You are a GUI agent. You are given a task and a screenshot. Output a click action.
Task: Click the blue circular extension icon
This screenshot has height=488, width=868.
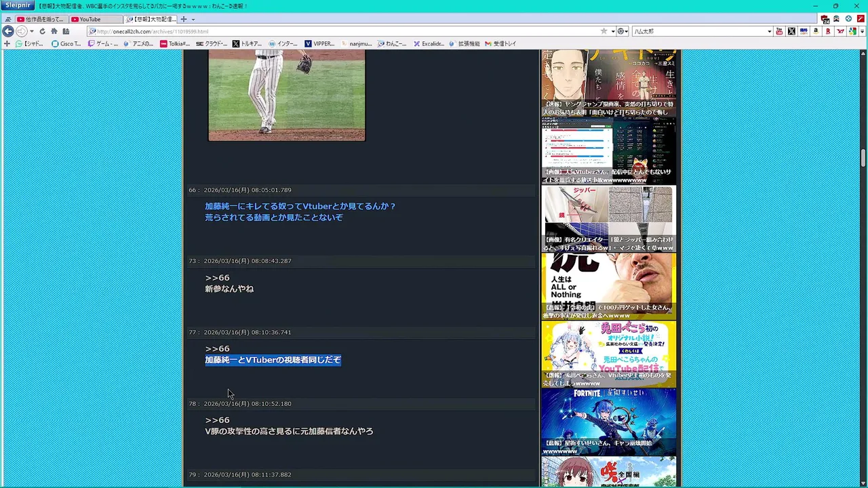[848, 19]
